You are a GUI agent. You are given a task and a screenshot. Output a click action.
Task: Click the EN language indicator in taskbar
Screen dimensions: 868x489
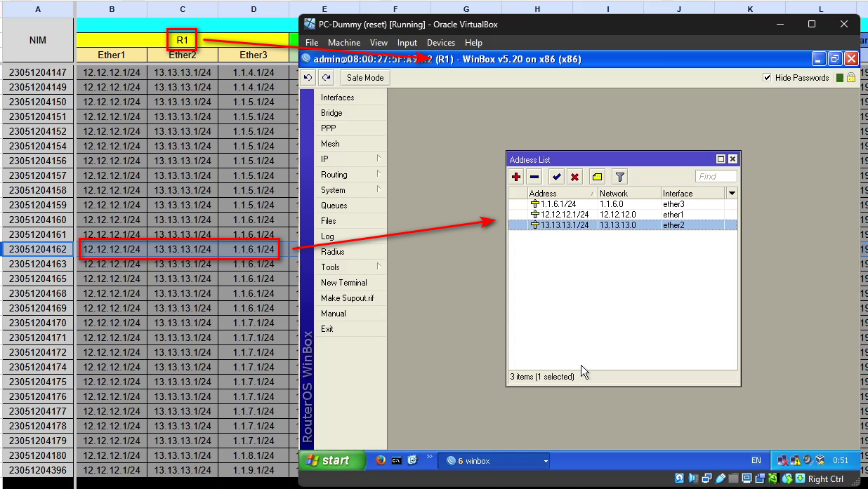(756, 461)
